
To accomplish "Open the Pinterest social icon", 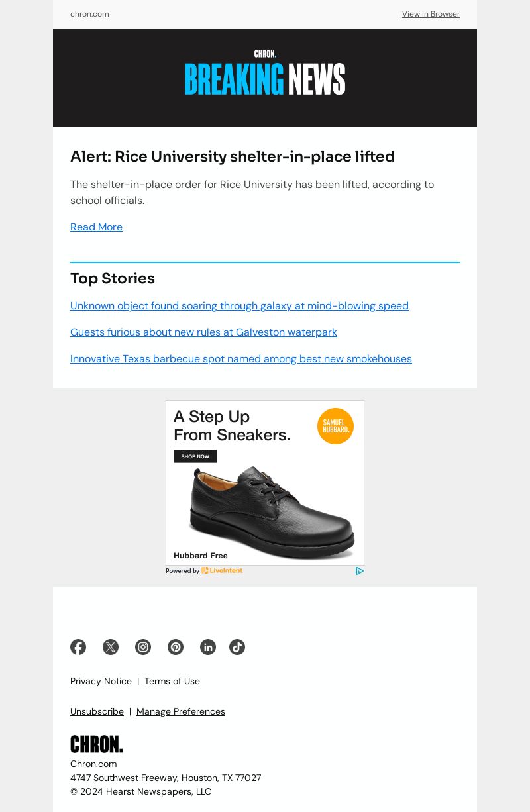I will click(x=176, y=647).
